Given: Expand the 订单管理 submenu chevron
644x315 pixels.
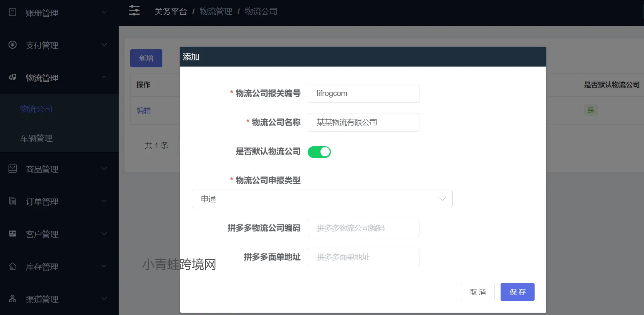Looking at the screenshot, I should click(104, 201).
